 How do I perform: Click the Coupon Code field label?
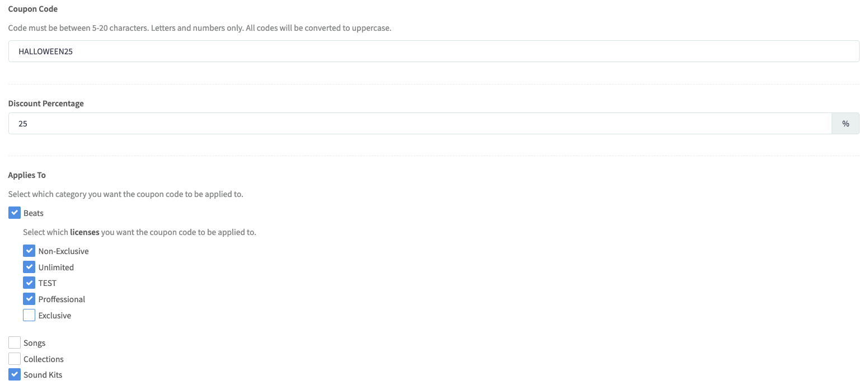point(33,9)
